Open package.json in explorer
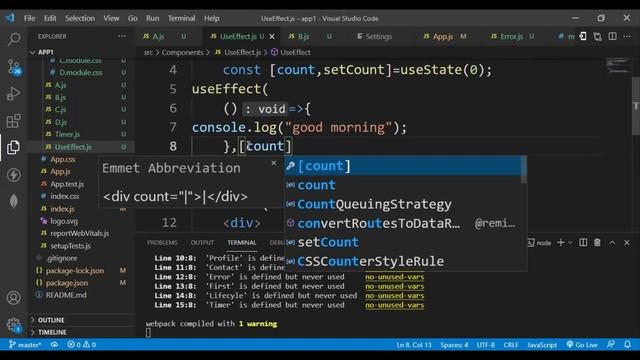Image resolution: width=640 pixels, height=360 pixels. pos(67,283)
